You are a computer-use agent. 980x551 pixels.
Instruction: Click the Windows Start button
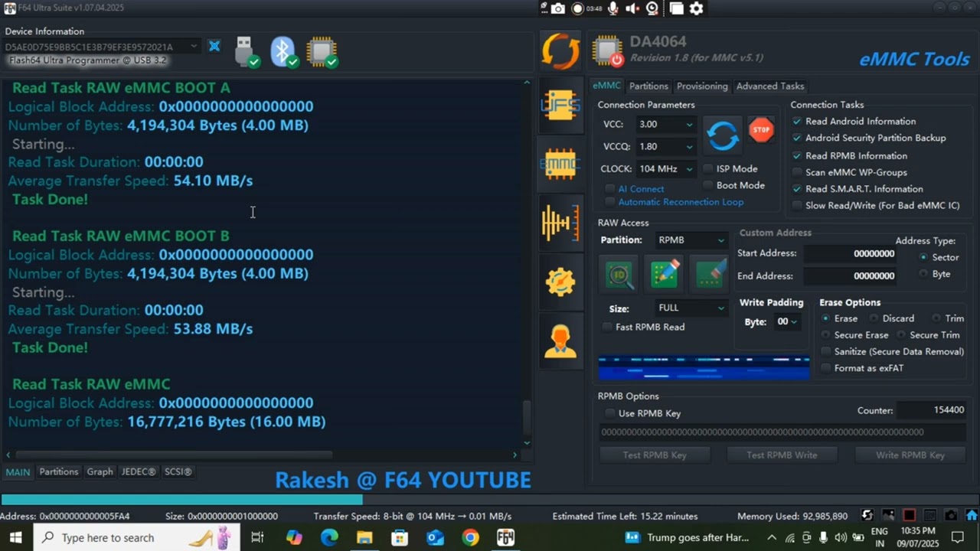click(x=15, y=538)
